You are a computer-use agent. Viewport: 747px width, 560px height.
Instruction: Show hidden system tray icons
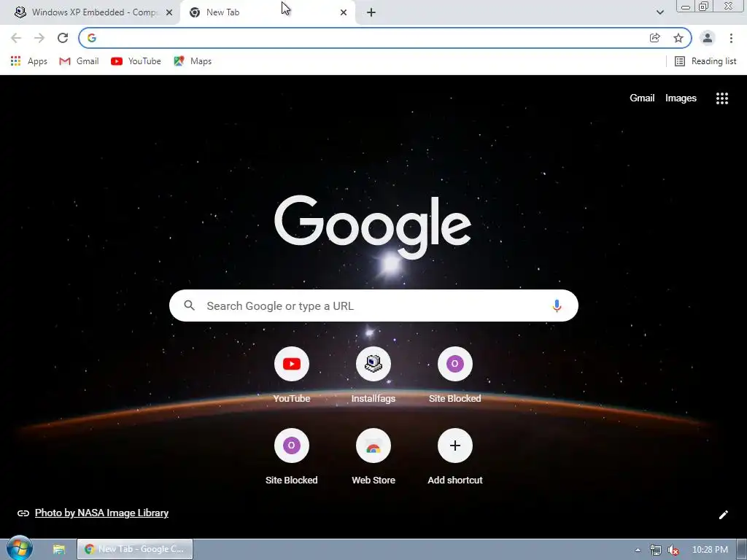[x=638, y=550]
